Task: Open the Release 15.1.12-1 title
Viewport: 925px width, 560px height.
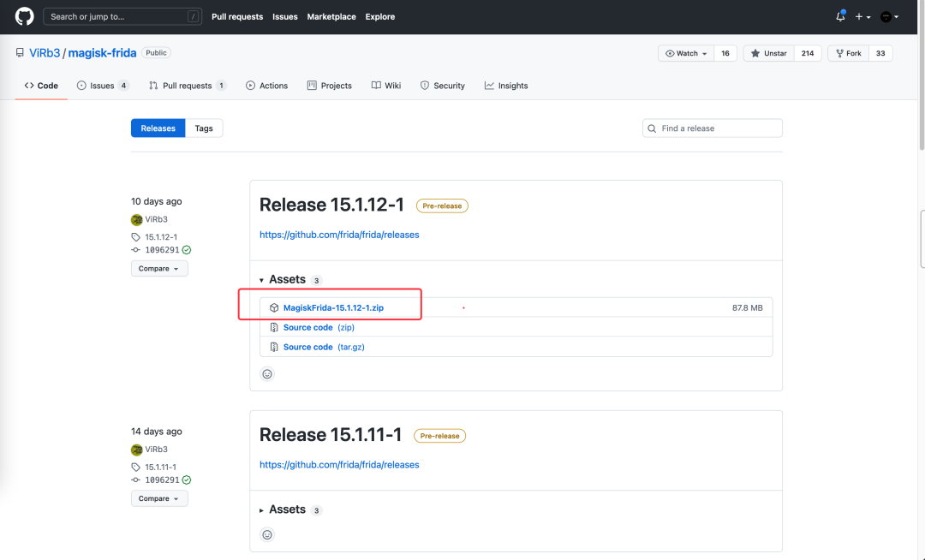Action: click(331, 205)
